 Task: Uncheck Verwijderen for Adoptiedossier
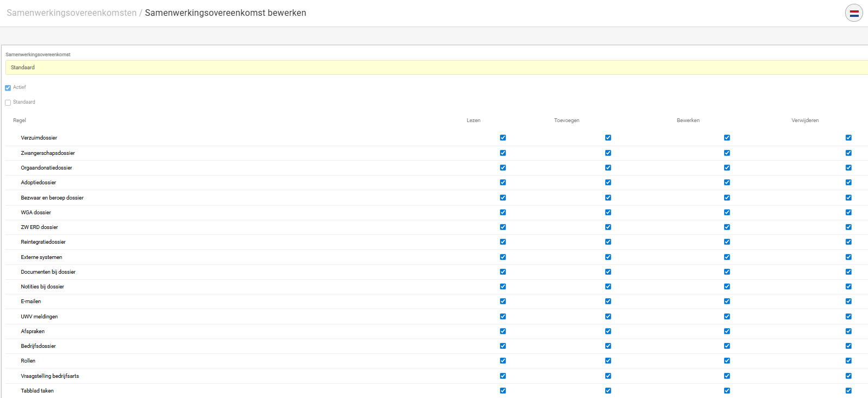(x=848, y=183)
